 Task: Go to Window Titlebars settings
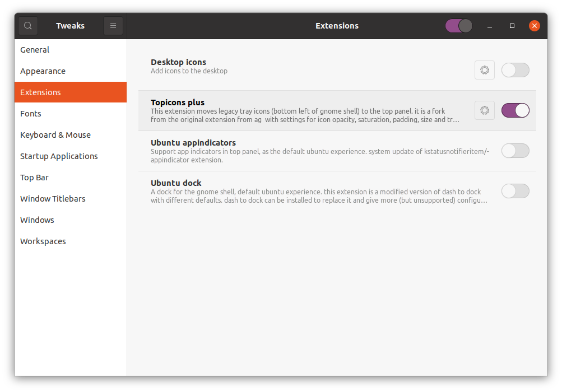pos(71,198)
